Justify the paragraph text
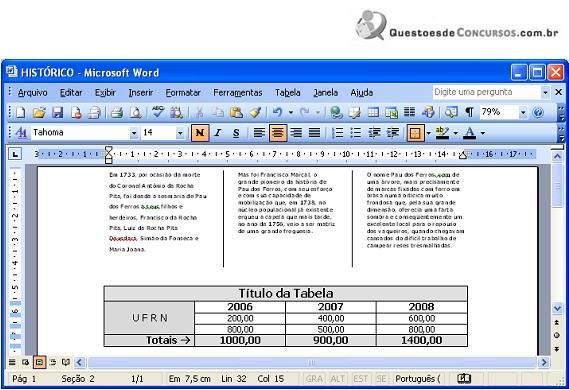 314,133
